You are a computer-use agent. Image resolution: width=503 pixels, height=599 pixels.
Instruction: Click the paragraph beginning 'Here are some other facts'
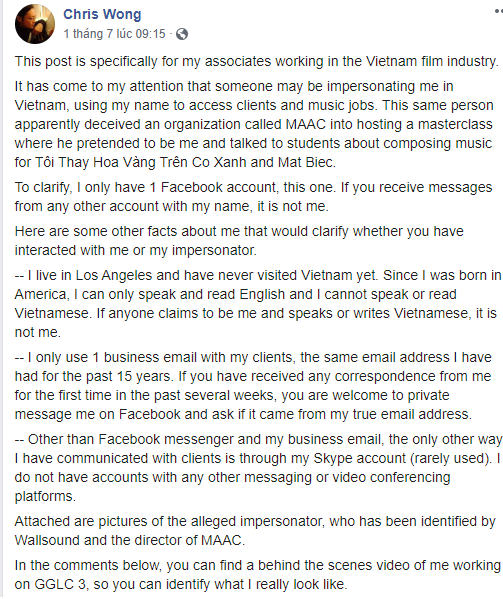pos(239,241)
